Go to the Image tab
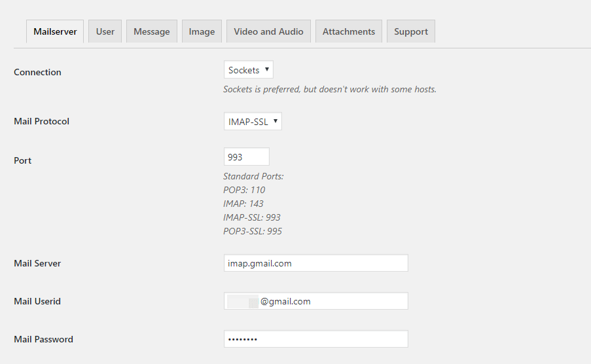The image size is (591, 364). [x=202, y=31]
